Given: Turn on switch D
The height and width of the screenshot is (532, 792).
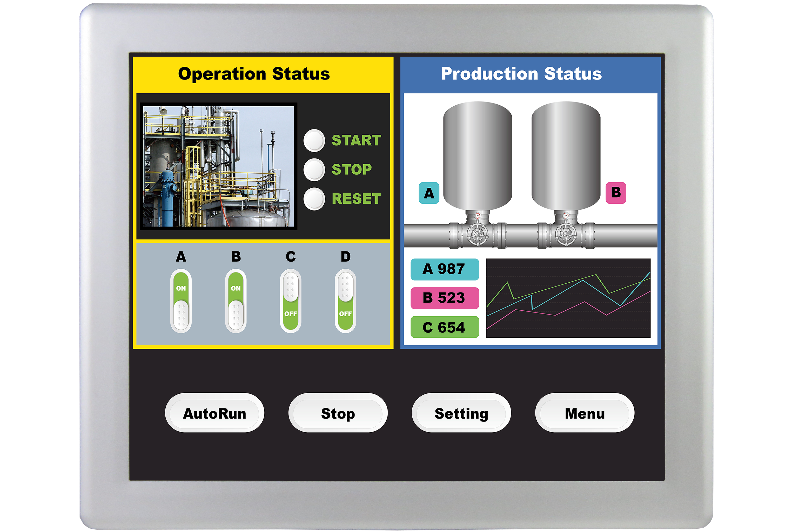Looking at the screenshot, I should pos(345,301).
